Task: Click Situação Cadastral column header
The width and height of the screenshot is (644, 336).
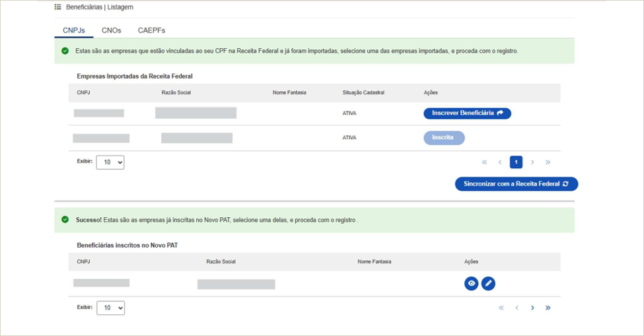Action: [363, 92]
